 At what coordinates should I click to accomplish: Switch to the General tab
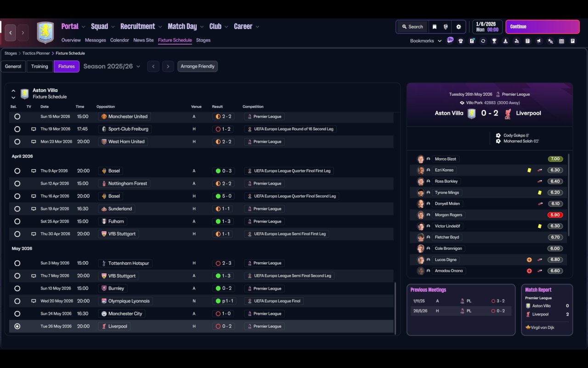tap(13, 66)
